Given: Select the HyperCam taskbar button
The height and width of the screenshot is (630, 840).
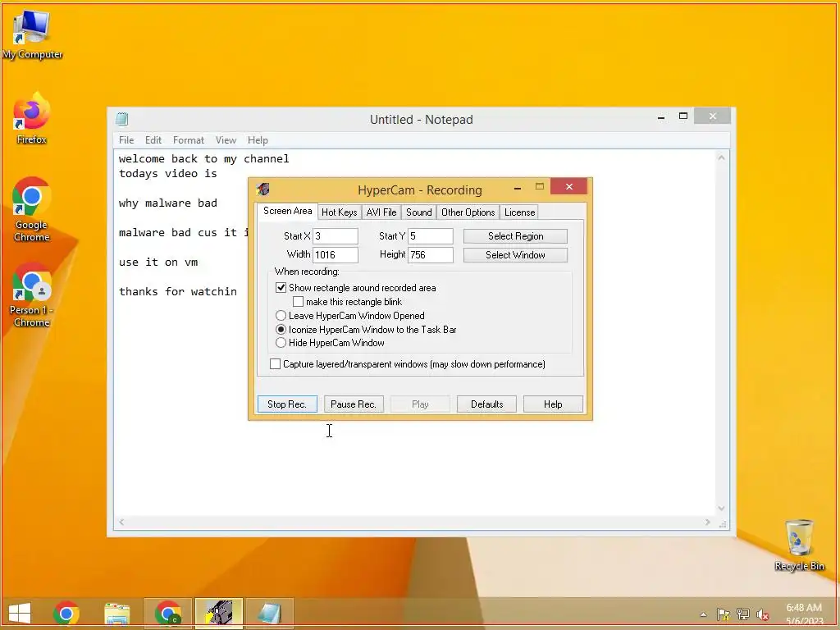Looking at the screenshot, I should coord(219,613).
